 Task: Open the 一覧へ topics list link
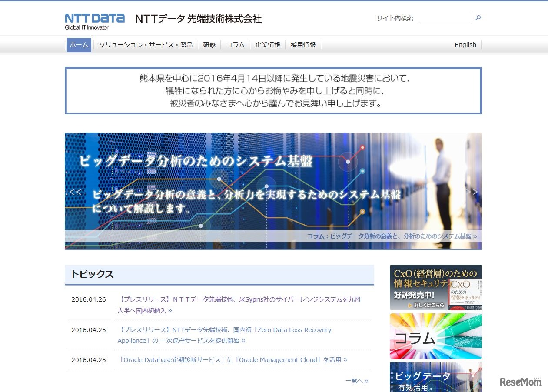[x=356, y=381]
